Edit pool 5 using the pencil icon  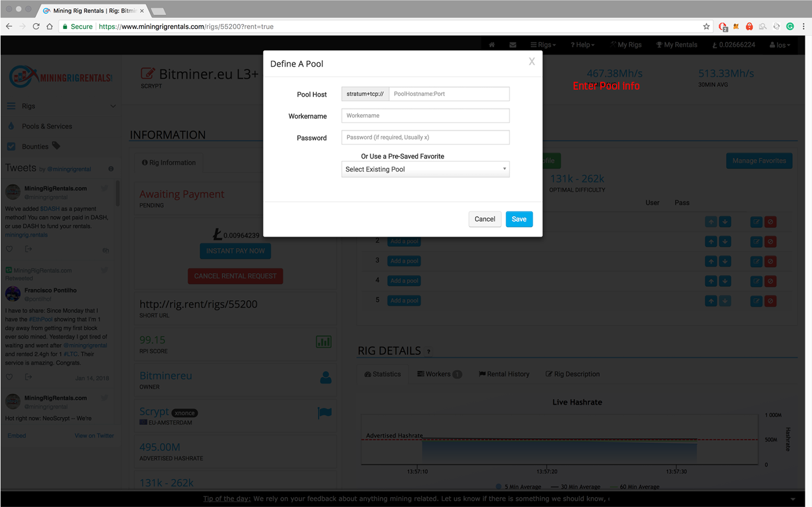pos(756,301)
